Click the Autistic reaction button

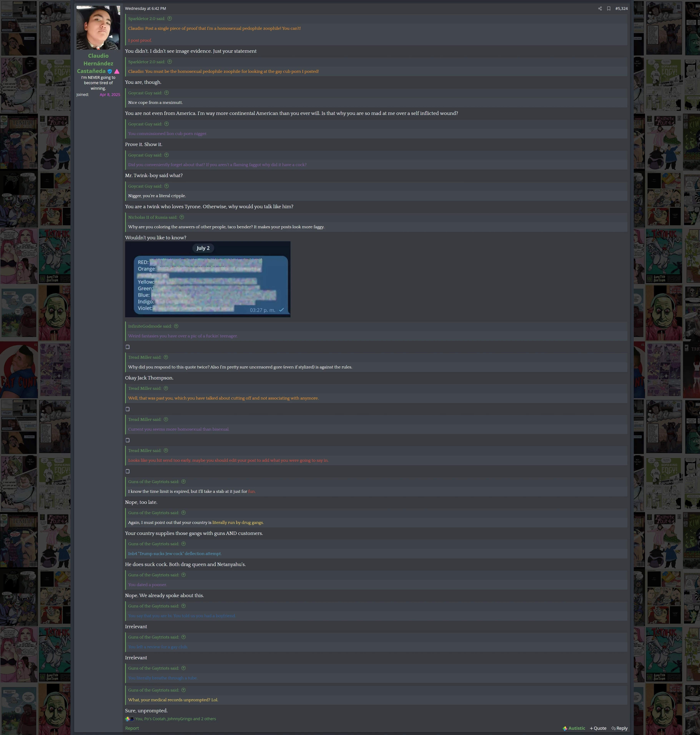click(x=574, y=728)
